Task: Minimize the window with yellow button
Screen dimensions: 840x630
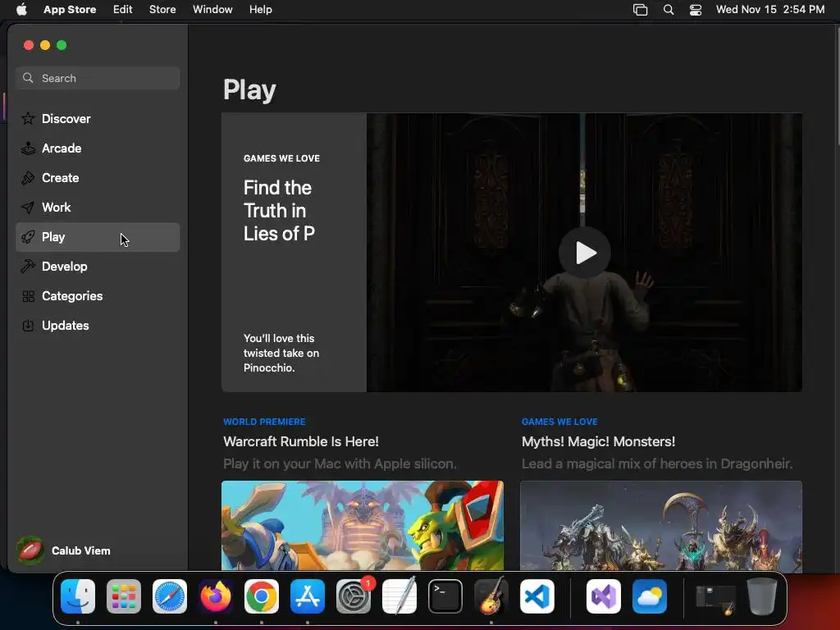Action: tap(45, 45)
